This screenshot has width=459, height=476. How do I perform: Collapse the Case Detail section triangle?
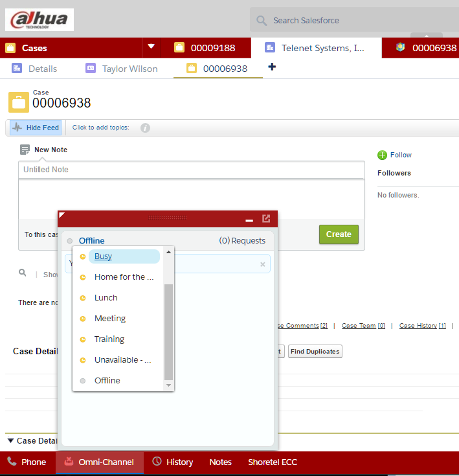tap(10, 440)
